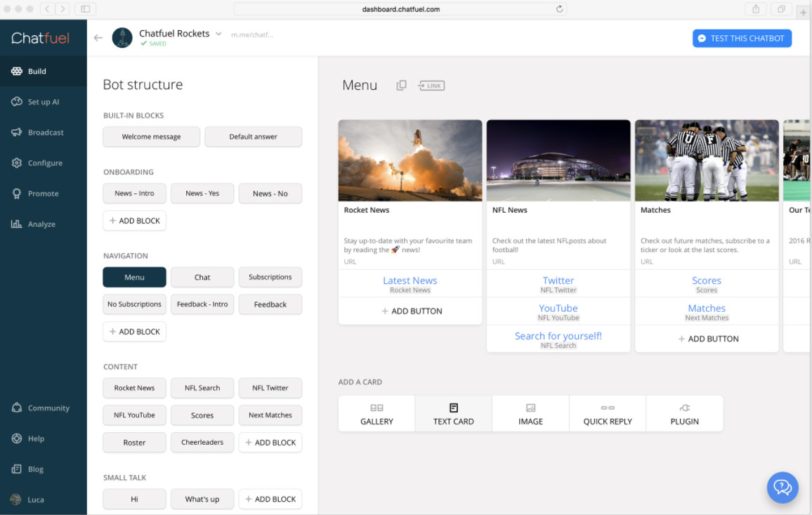Click the copy block icon next to Menu
This screenshot has height=515, width=812.
pyautogui.click(x=401, y=85)
